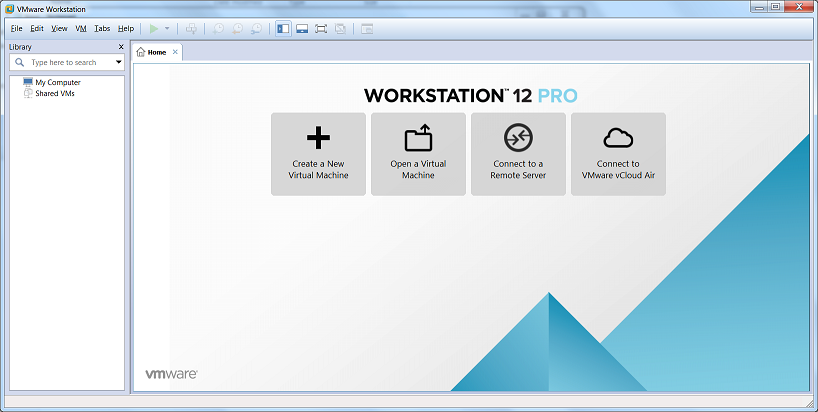Maximize the VMware Workstation window

[775, 7]
